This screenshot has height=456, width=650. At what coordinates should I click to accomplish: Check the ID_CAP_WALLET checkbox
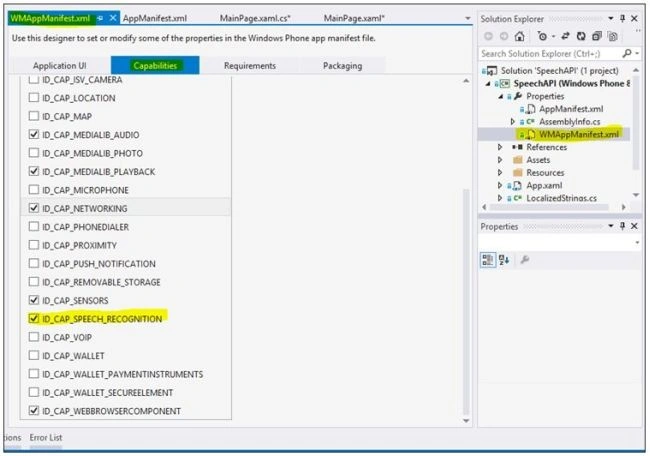click(34, 355)
